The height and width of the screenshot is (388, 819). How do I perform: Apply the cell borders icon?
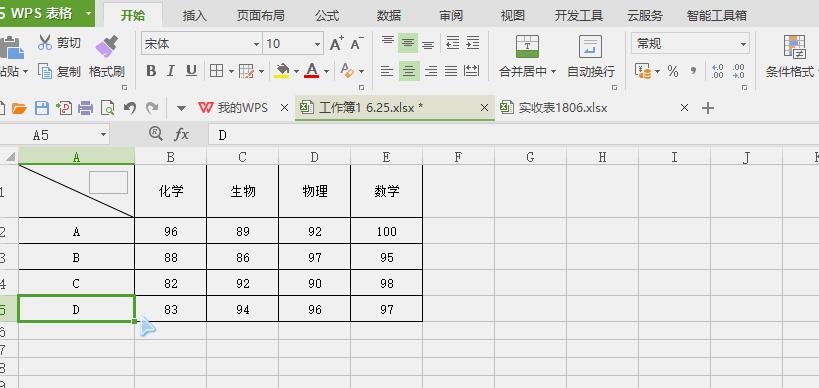pyautogui.click(x=216, y=70)
